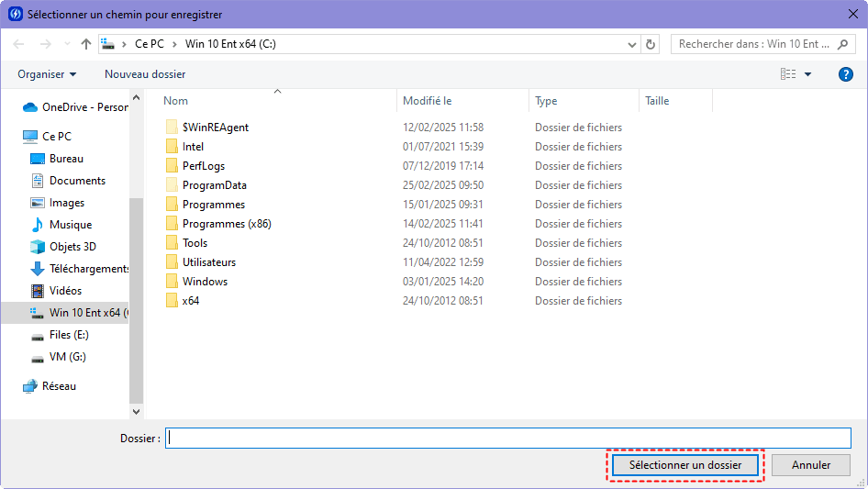This screenshot has height=489, width=868.
Task: Open Téléchargements in the navigation pane
Action: pyautogui.click(x=88, y=269)
